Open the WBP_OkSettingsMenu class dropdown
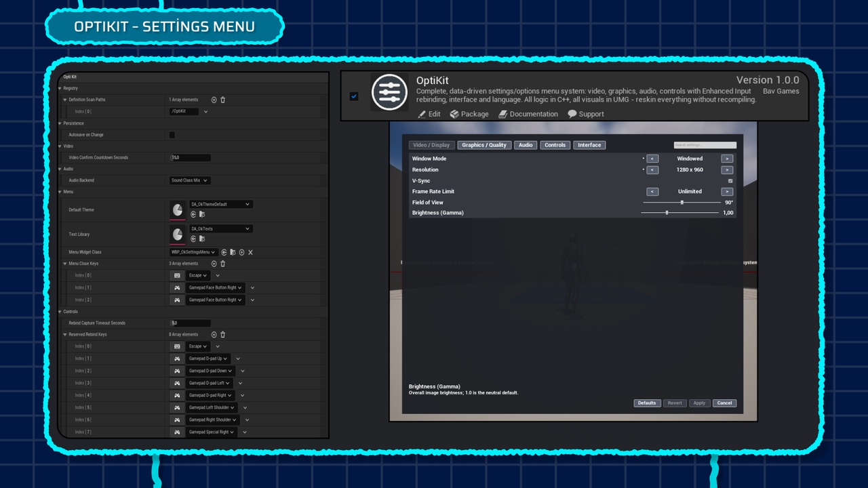Screen dimensions: 868x488 click(193, 252)
